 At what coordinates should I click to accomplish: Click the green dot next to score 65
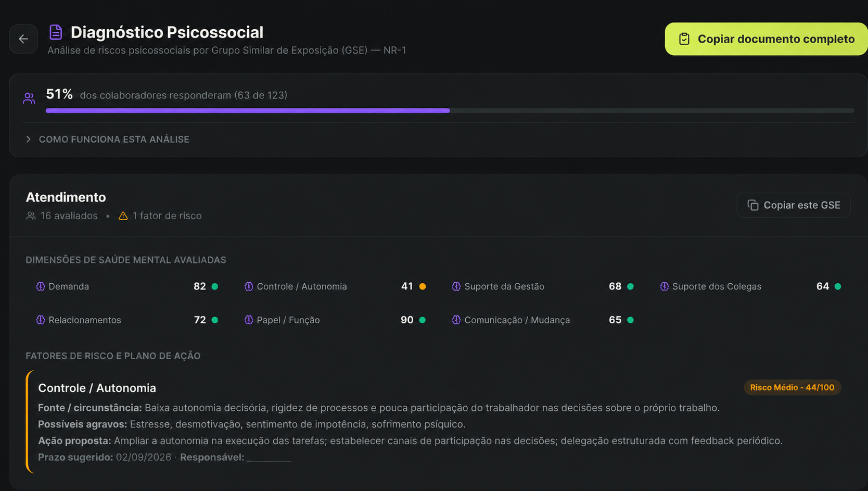(631, 320)
